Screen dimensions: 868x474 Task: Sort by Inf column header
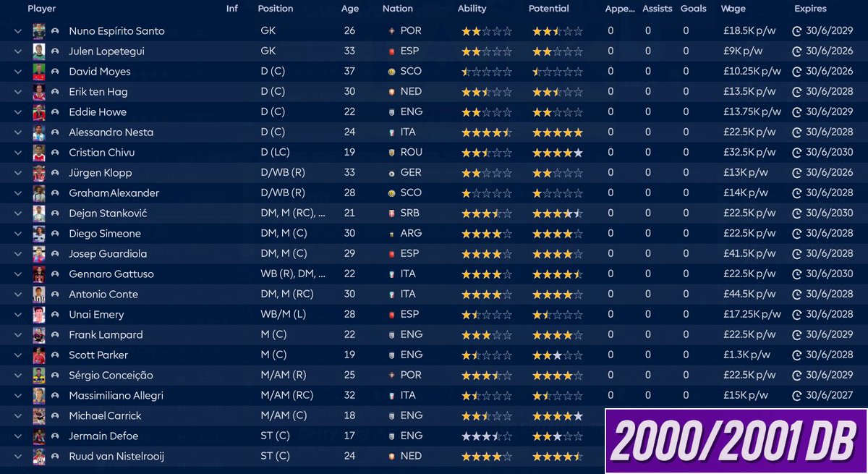coord(231,9)
